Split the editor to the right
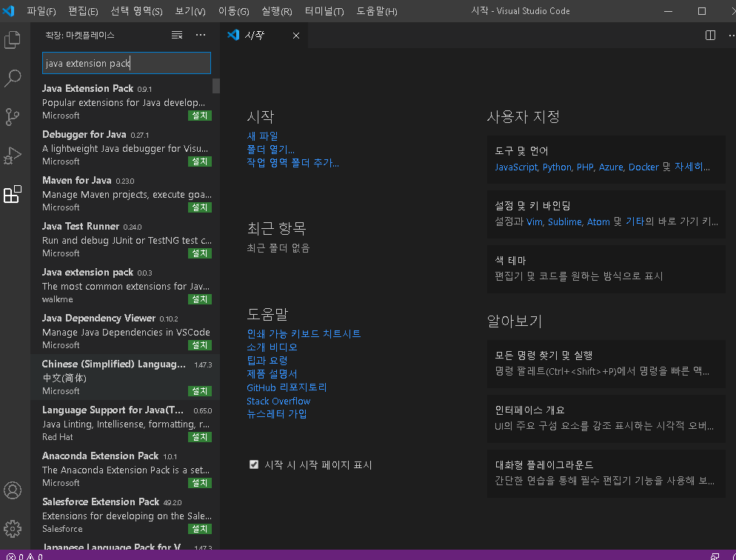The width and height of the screenshot is (736, 560). coord(710,36)
